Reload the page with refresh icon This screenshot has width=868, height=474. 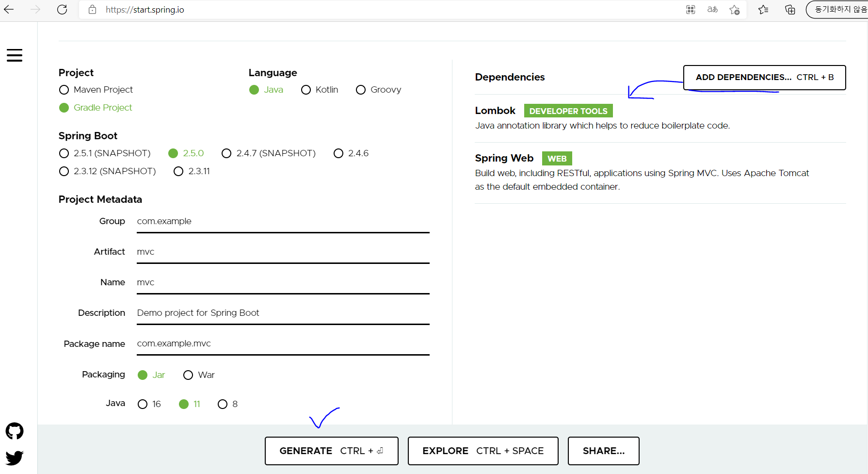pos(62,9)
